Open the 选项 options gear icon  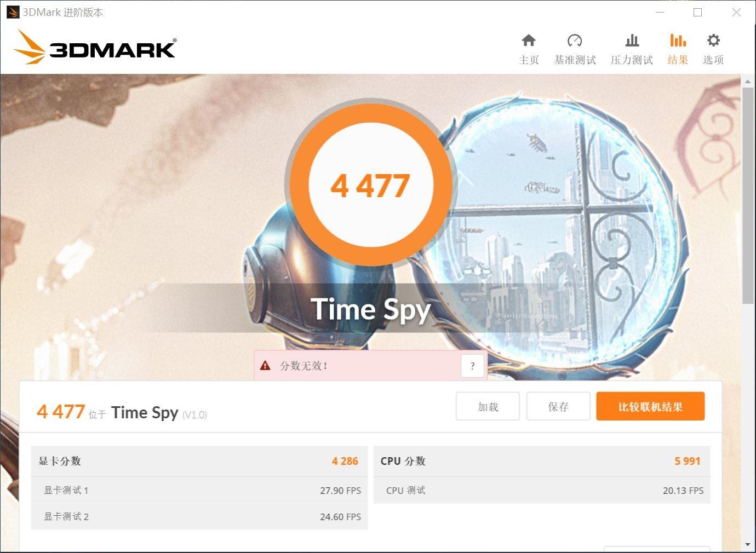tap(713, 41)
